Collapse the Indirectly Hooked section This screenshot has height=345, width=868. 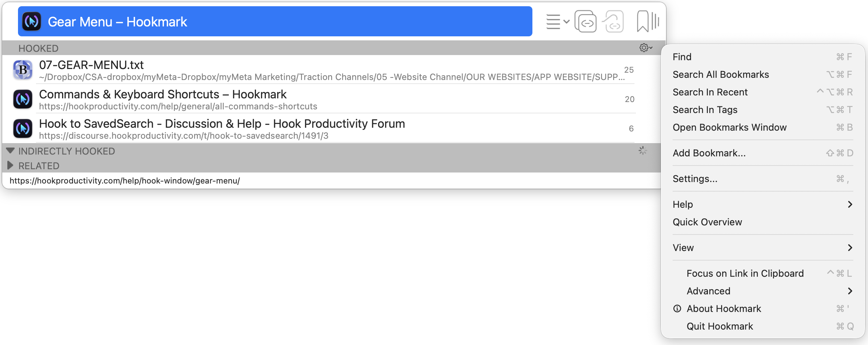click(x=10, y=151)
